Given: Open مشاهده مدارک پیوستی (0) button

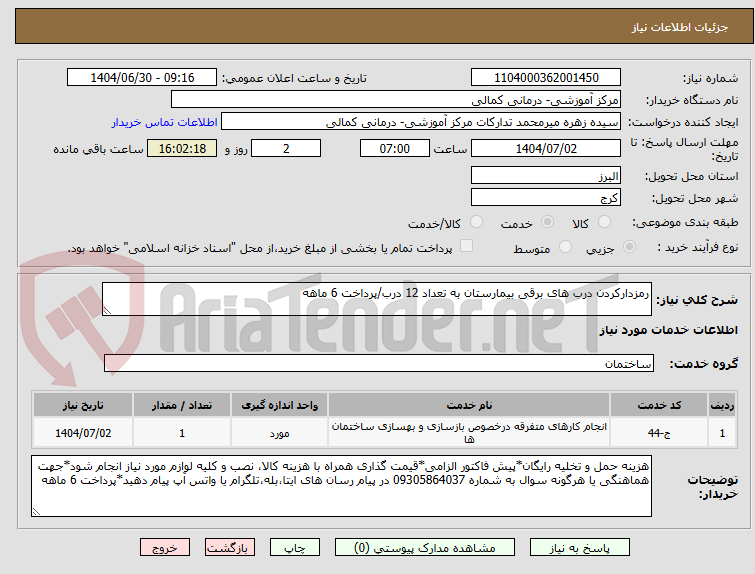Looking at the screenshot, I should (425, 548).
